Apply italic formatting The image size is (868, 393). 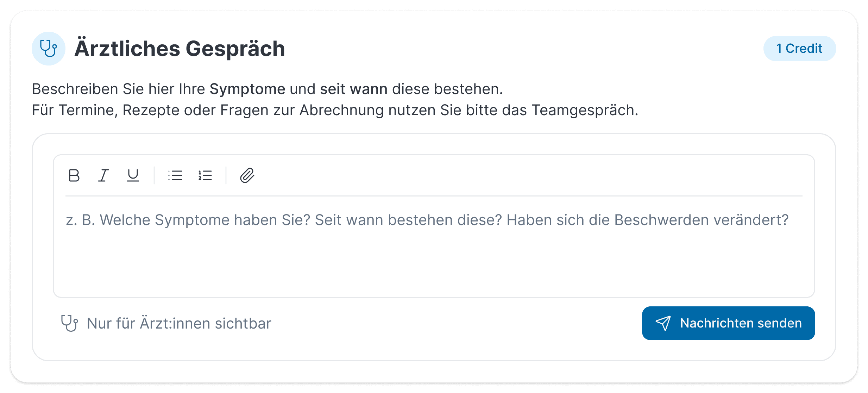[103, 176]
